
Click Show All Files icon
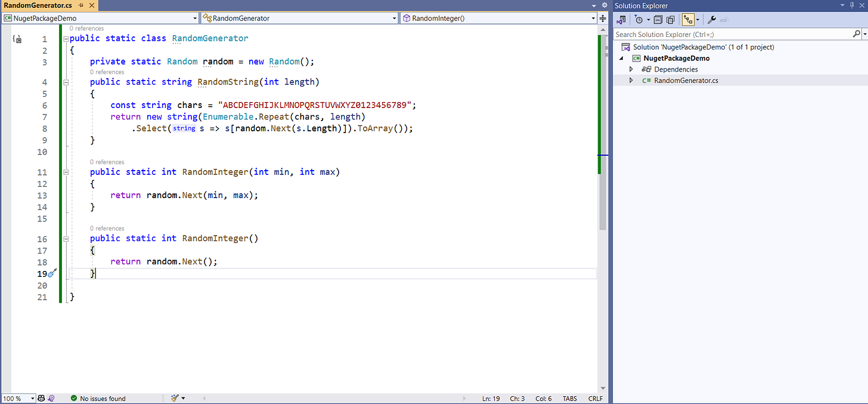pos(670,20)
